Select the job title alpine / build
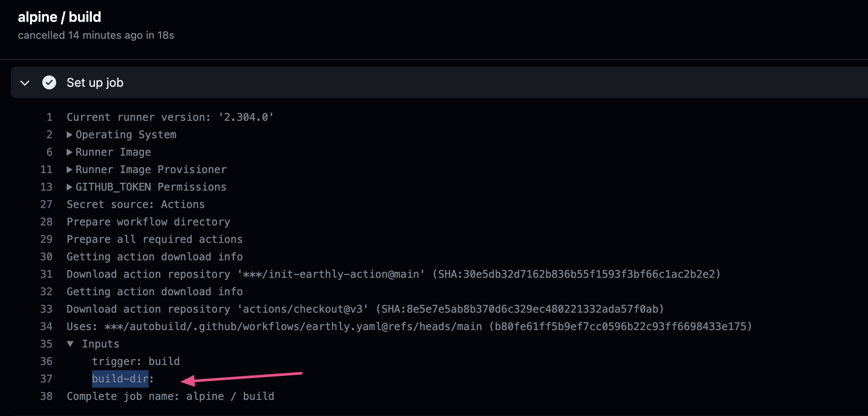The width and height of the screenshot is (868, 416). [x=59, y=17]
